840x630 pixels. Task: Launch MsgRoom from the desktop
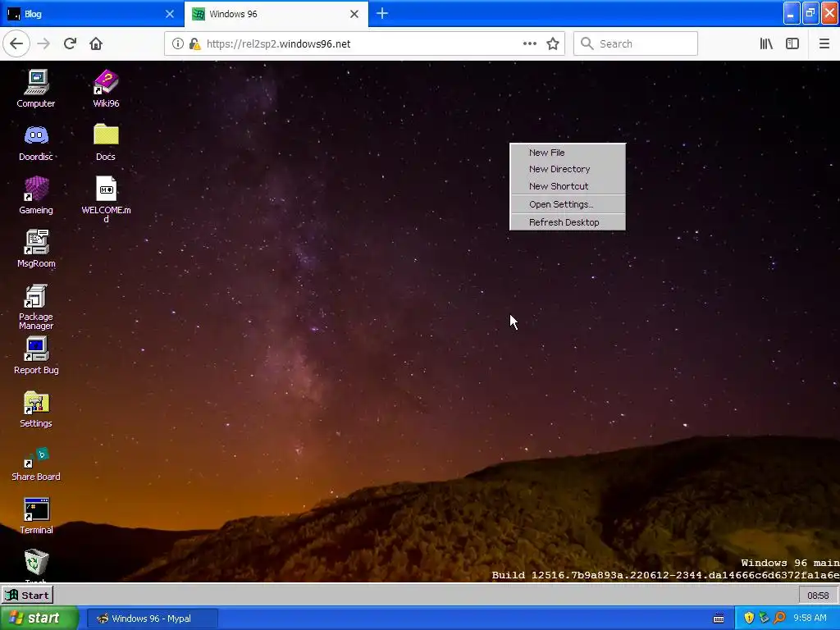click(36, 249)
